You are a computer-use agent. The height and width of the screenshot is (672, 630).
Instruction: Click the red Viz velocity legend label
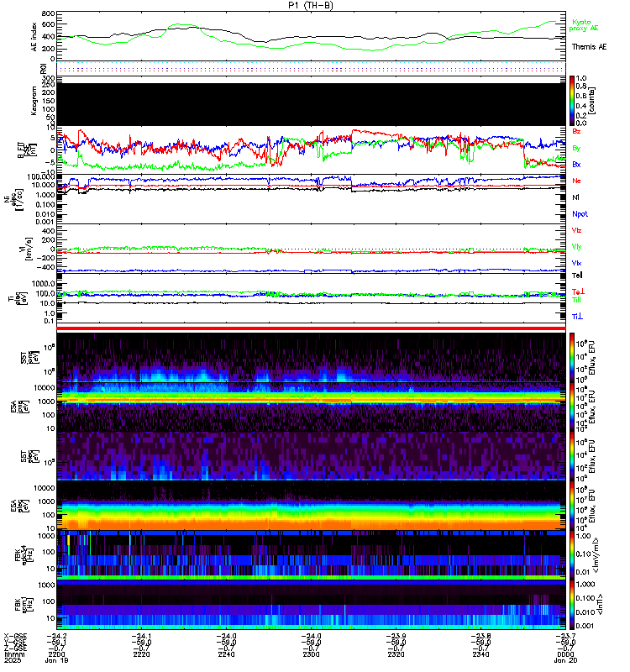click(576, 230)
